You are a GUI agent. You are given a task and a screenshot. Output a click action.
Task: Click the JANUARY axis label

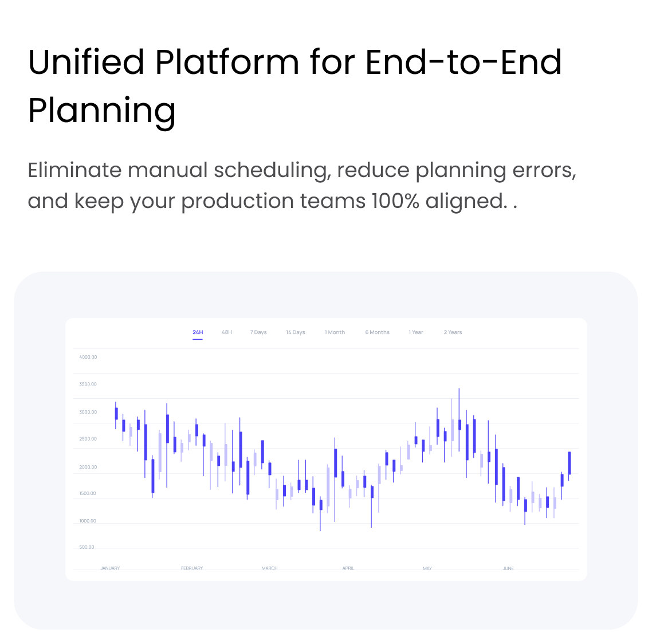tap(110, 568)
